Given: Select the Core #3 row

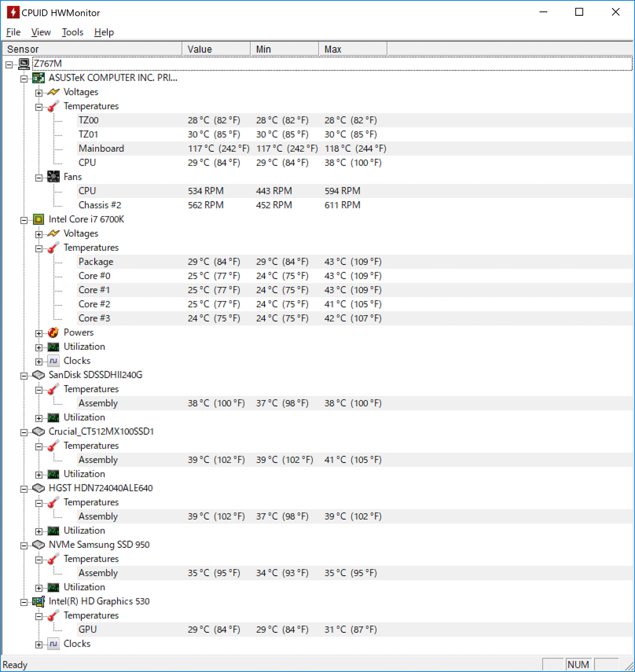Looking at the screenshot, I should (355, 318).
